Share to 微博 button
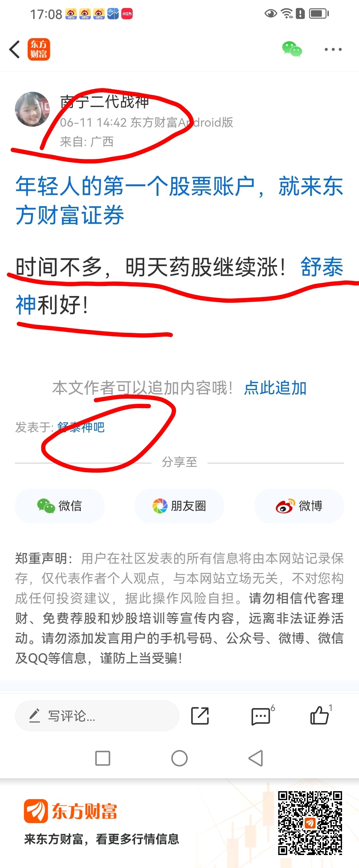Viewport: 359px width, 868px height. coord(299,506)
